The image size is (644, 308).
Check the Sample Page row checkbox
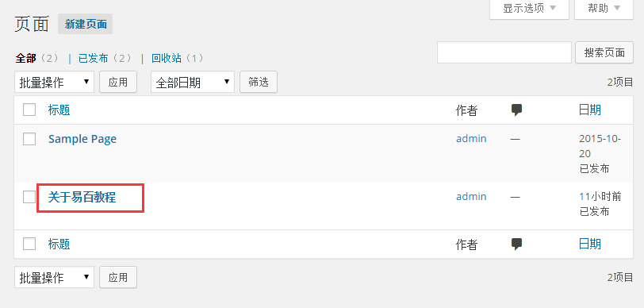[29, 139]
